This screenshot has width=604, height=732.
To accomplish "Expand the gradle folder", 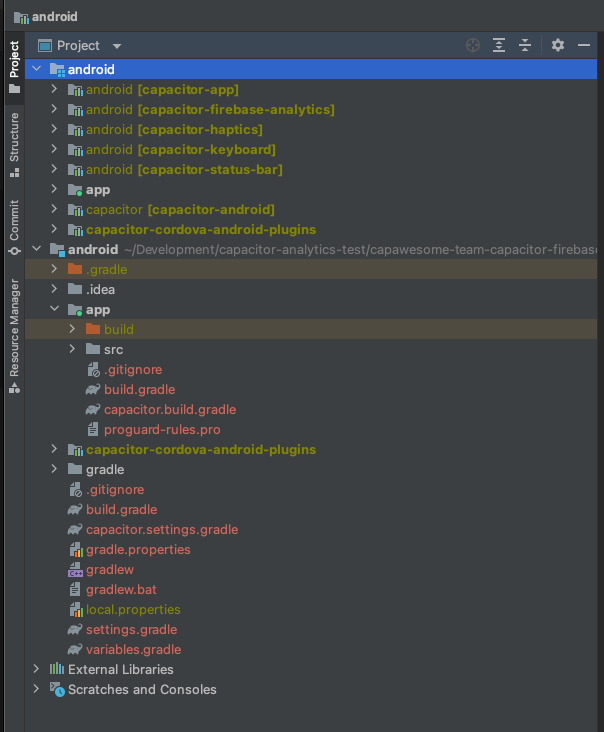I will pyautogui.click(x=54, y=469).
